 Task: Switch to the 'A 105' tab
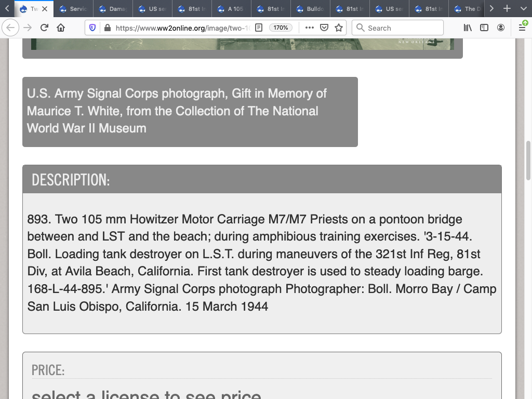(x=232, y=9)
